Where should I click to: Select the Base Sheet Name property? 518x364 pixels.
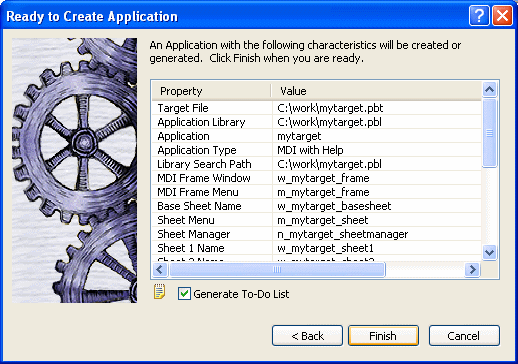(x=199, y=206)
